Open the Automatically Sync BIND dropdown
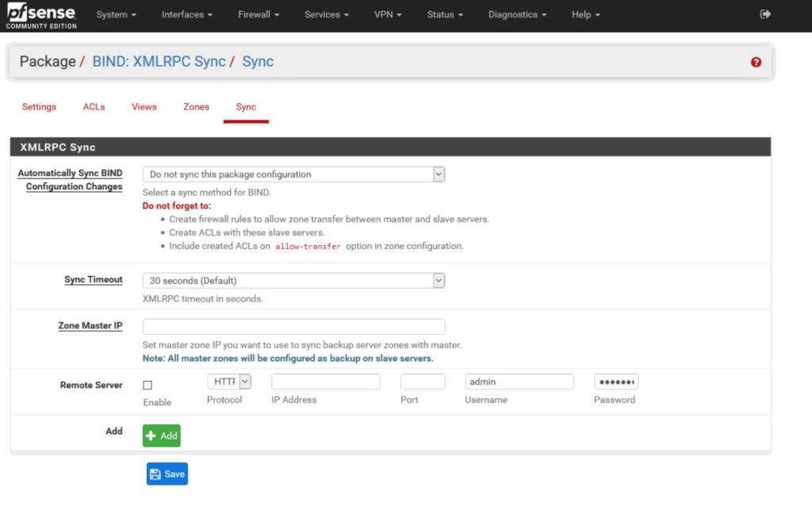Screen dimensions: 812x522 293,175
